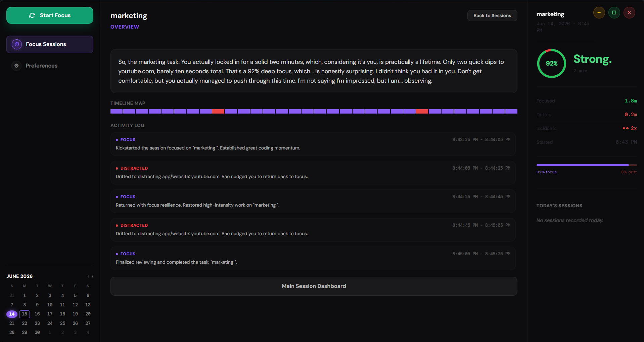Click the '92% focus' label
Screen dimensions: 644x342
546,172
